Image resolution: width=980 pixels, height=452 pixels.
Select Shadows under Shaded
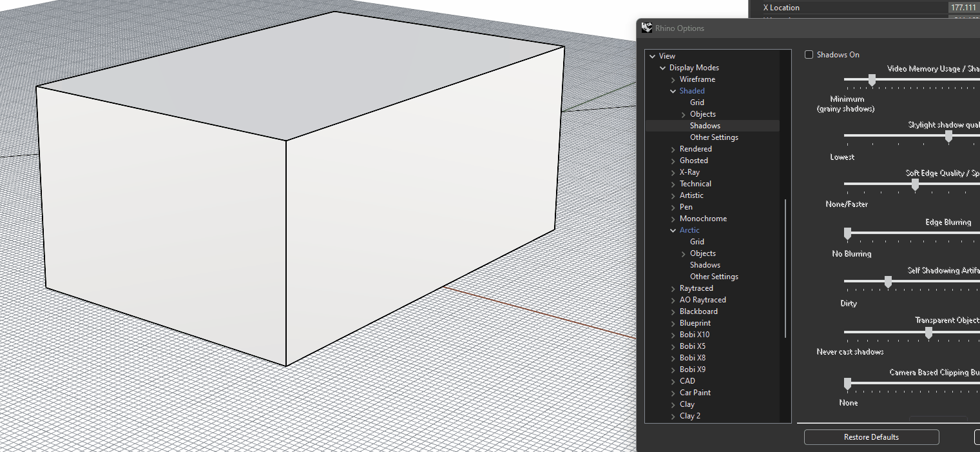705,126
